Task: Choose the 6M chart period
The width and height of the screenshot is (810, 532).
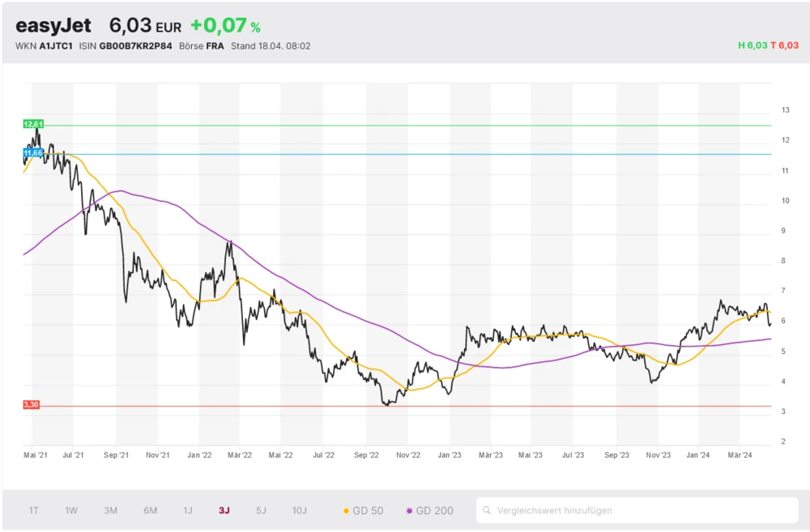Action: pos(151,510)
